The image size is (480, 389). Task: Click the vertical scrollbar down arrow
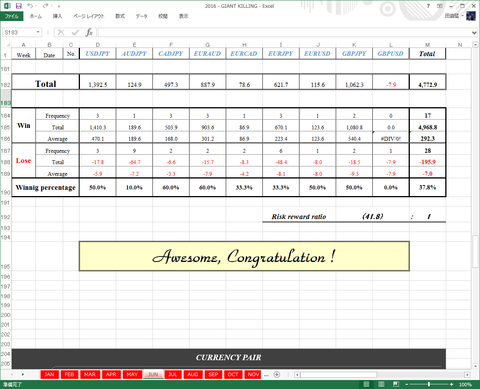click(475, 366)
